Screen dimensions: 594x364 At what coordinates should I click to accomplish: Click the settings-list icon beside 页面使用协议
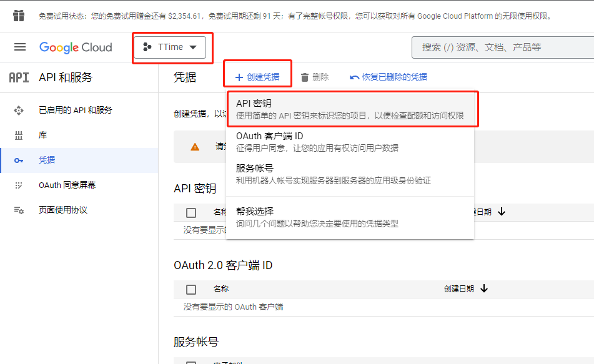point(19,210)
